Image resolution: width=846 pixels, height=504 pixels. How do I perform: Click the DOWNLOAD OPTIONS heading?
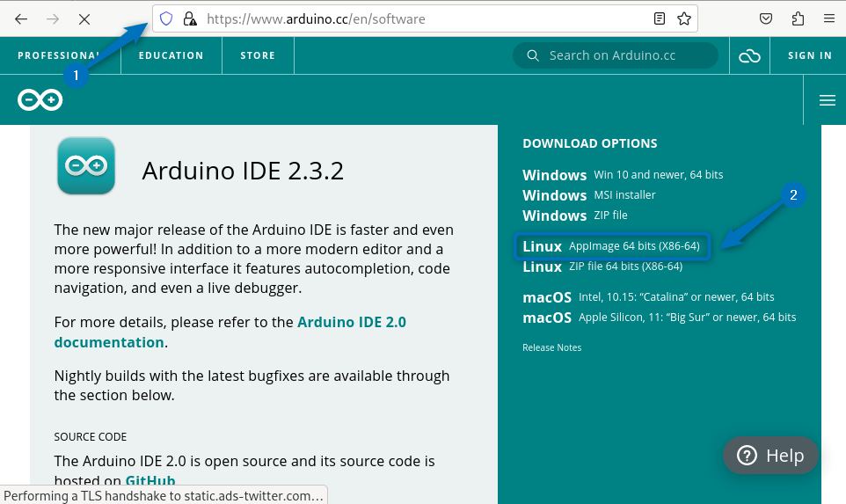click(x=590, y=143)
